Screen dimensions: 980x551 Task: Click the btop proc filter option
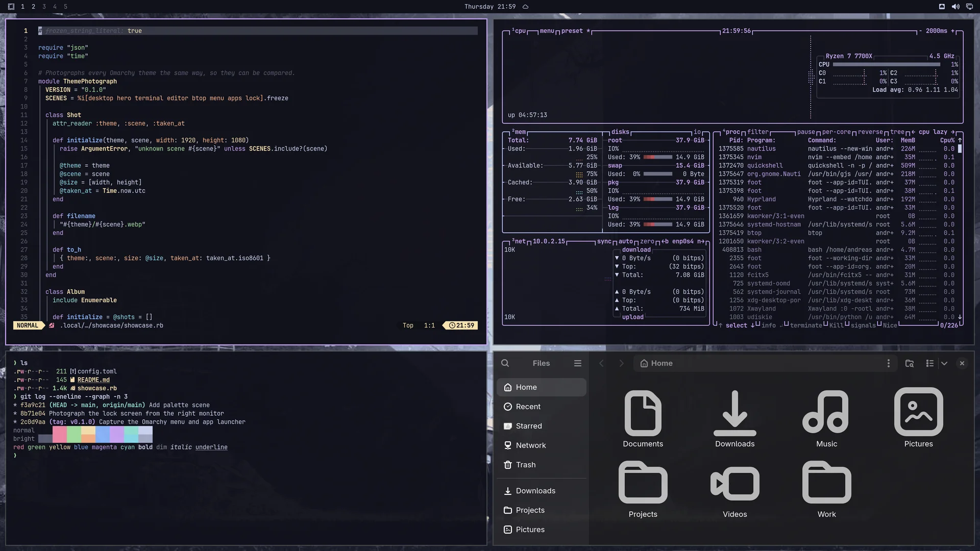[x=758, y=132]
